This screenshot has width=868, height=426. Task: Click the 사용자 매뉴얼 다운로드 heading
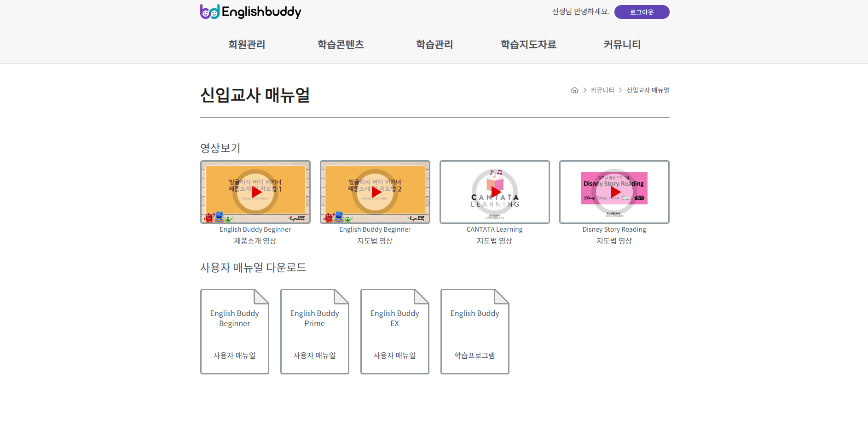tap(254, 268)
